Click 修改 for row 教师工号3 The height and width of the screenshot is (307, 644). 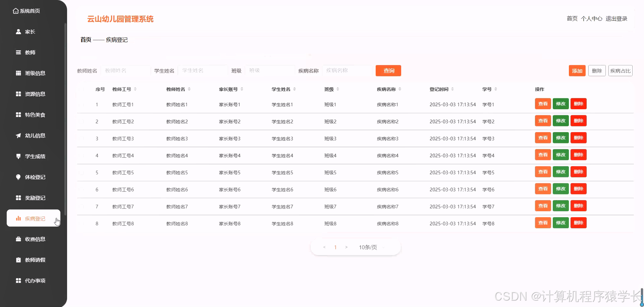pos(561,138)
